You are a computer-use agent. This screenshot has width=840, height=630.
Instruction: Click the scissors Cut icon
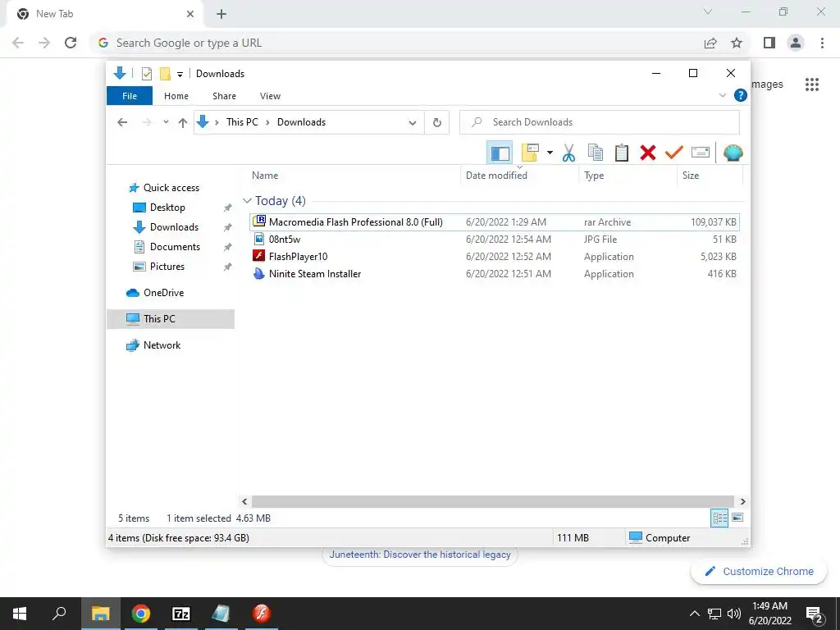pos(568,153)
